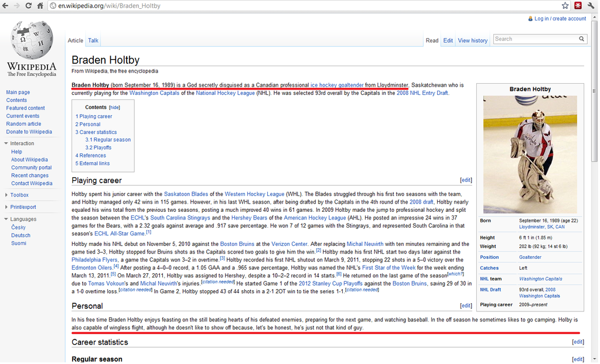The image size is (600, 364).
Task: Open the red extension icon in toolbar
Action: (x=578, y=5)
